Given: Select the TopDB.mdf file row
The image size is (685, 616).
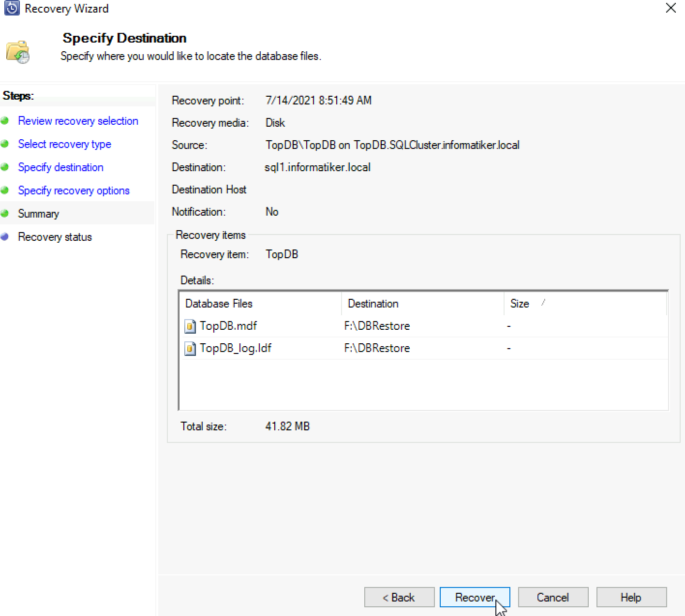Looking at the screenshot, I should (424, 326).
